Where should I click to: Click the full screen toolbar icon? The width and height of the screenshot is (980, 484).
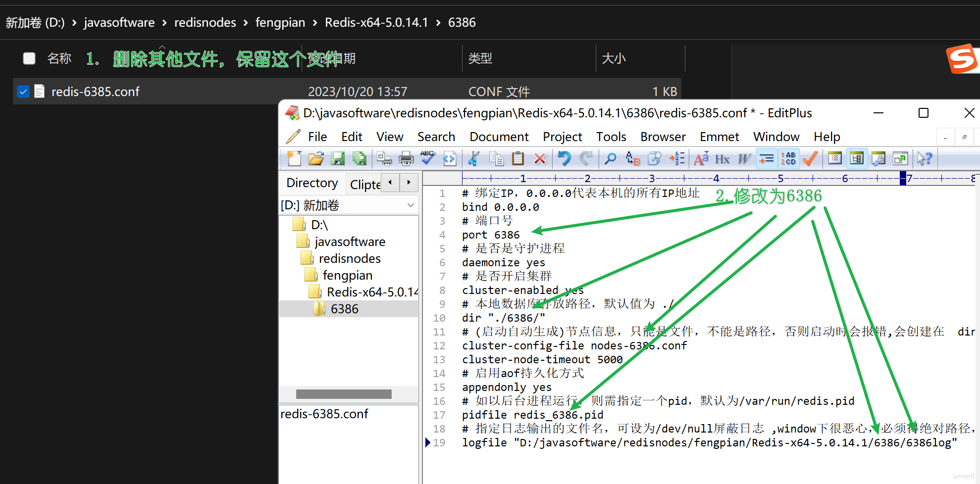tap(900, 158)
